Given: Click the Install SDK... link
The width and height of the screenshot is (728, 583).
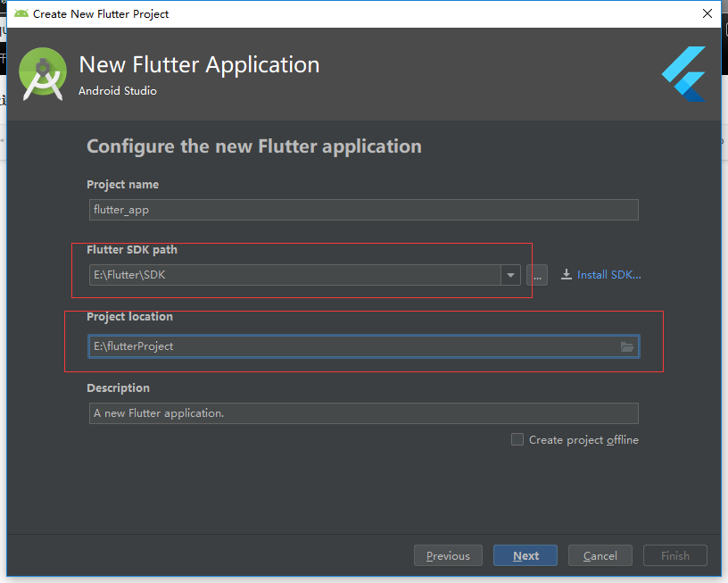Looking at the screenshot, I should (x=608, y=275).
